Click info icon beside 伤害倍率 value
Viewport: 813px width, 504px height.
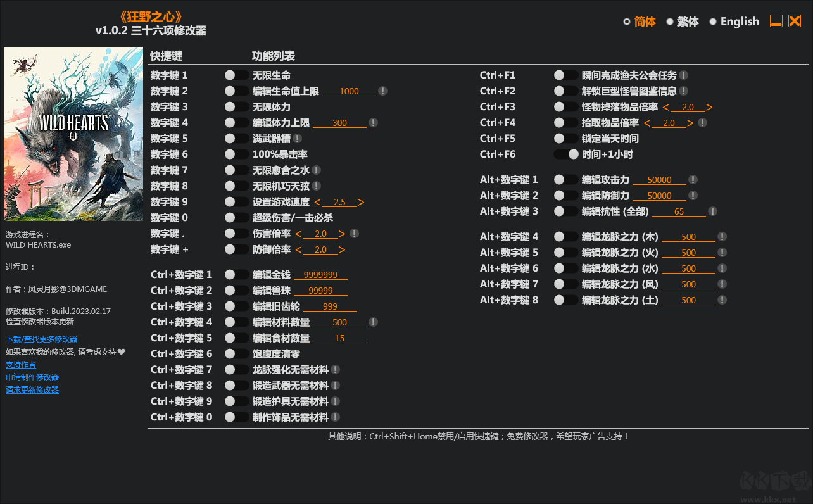354,234
